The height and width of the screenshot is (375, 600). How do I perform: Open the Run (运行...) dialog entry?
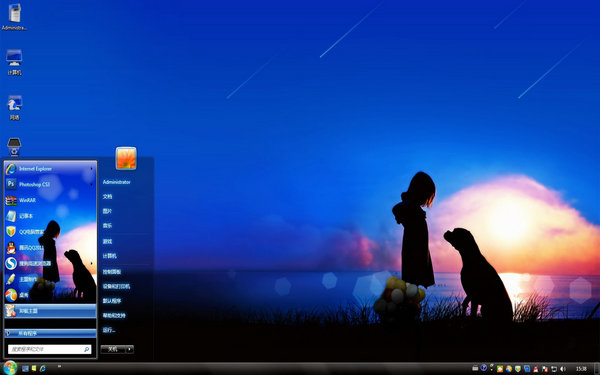click(109, 330)
